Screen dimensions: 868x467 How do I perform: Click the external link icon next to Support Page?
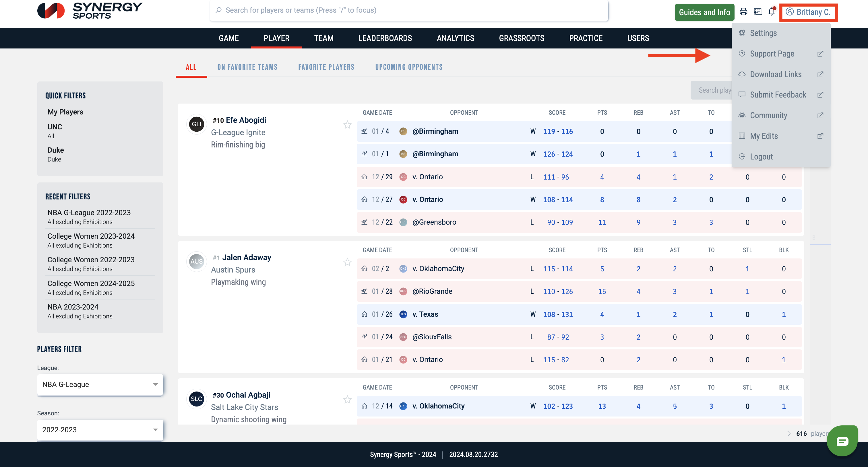coord(820,54)
